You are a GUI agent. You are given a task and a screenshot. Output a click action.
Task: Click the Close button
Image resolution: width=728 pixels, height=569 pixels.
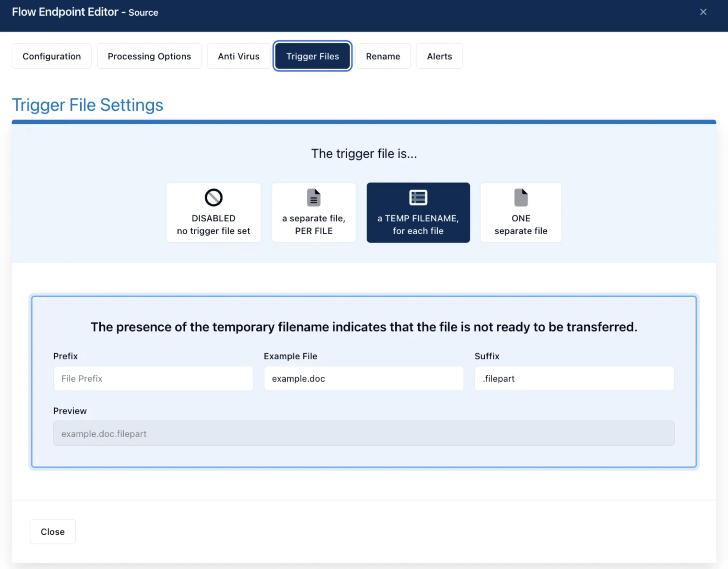pyautogui.click(x=53, y=532)
